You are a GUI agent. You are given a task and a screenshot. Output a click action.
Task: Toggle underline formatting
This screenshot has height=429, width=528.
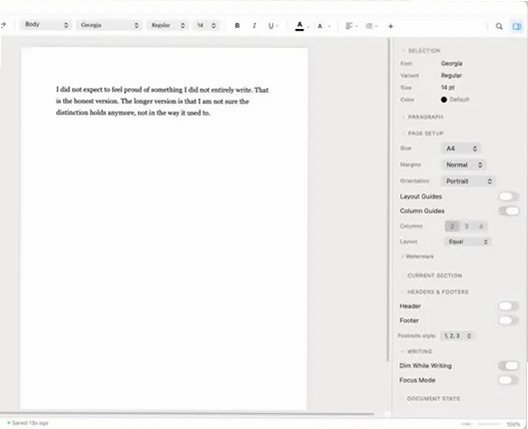tap(271, 26)
